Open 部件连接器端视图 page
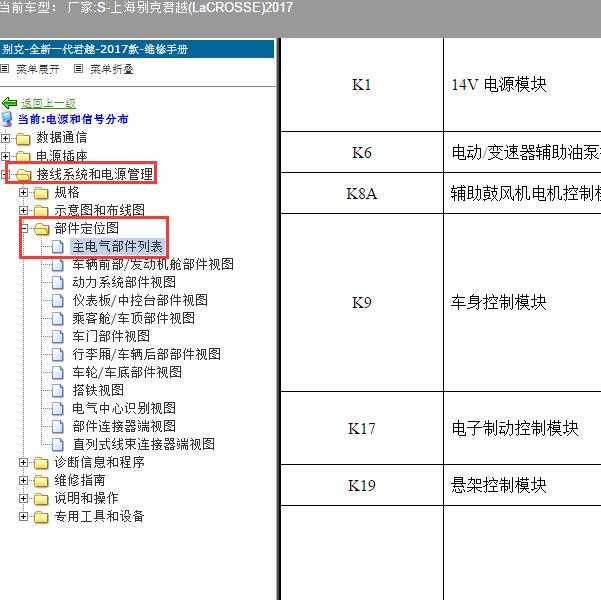This screenshot has height=600, width=601. click(x=124, y=426)
